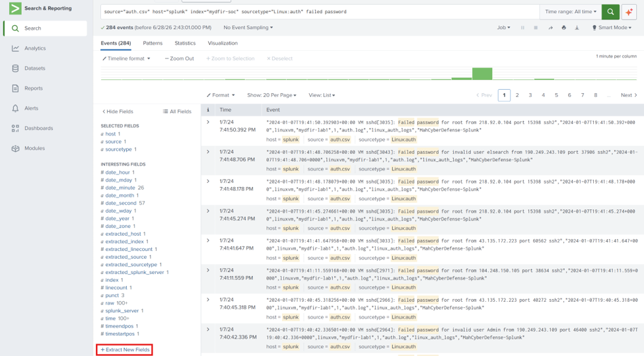
Task: Expand the 7:41:45.274 PM event row
Action: click(208, 211)
